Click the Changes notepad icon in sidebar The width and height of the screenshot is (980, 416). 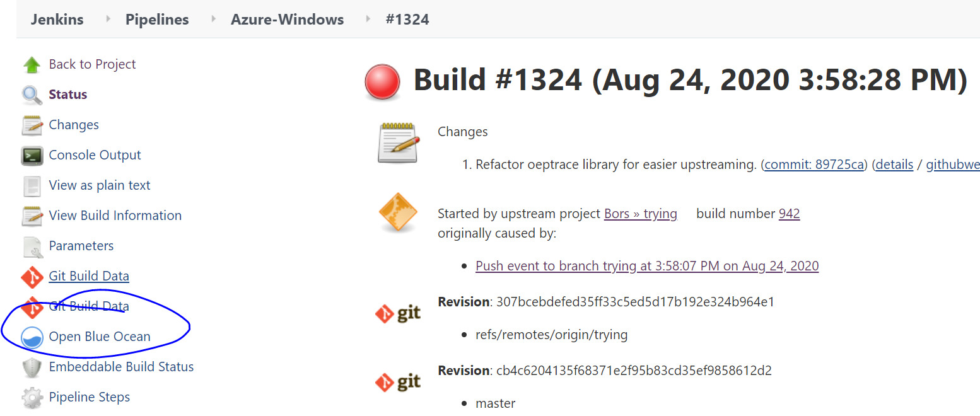tap(32, 124)
